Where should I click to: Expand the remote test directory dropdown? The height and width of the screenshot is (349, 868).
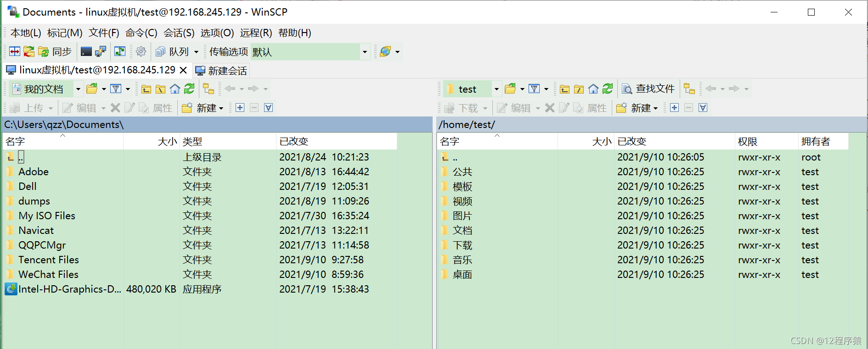[x=496, y=89]
